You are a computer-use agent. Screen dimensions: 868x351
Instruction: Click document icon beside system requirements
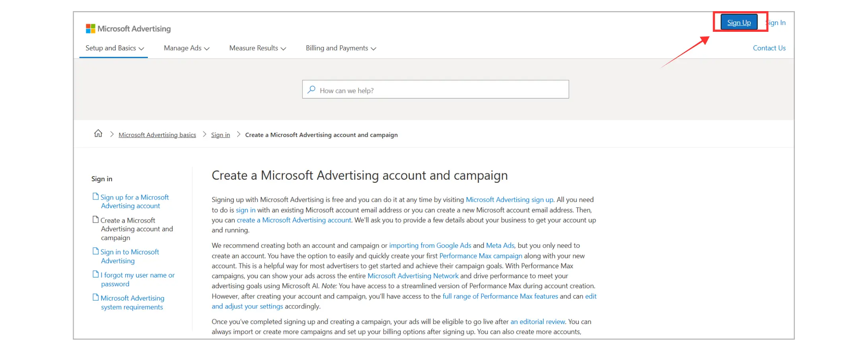tap(95, 297)
